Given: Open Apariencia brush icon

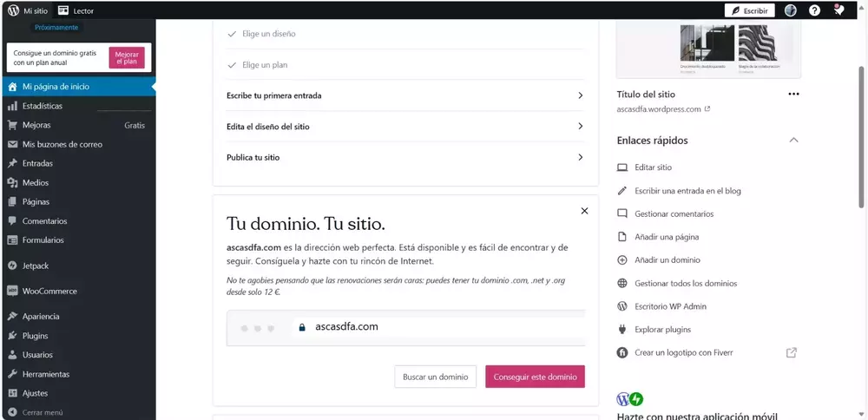Looking at the screenshot, I should tap(12, 317).
